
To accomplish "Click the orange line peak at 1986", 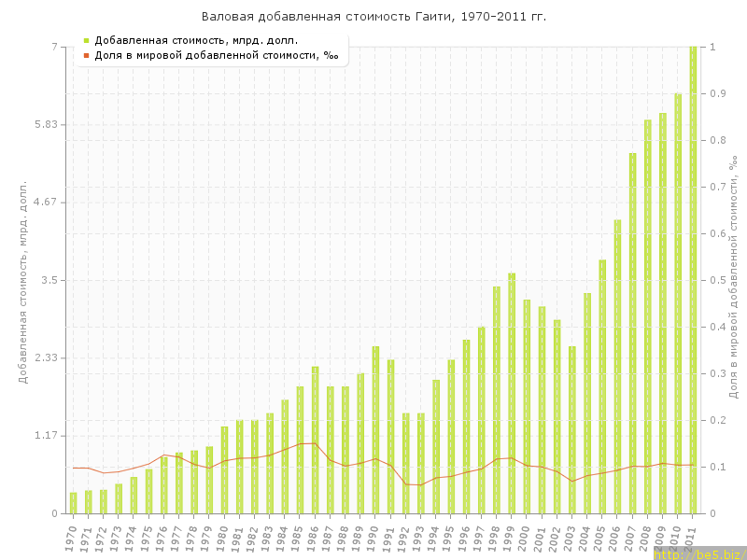I will (315, 443).
